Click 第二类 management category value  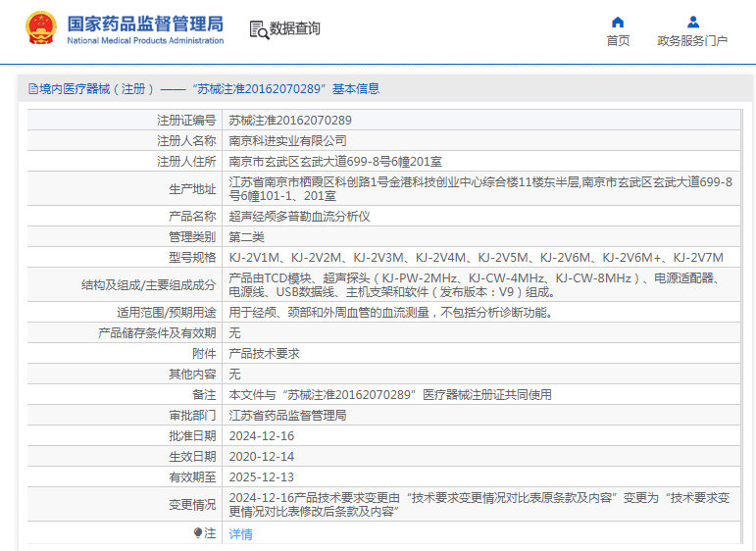(x=246, y=237)
